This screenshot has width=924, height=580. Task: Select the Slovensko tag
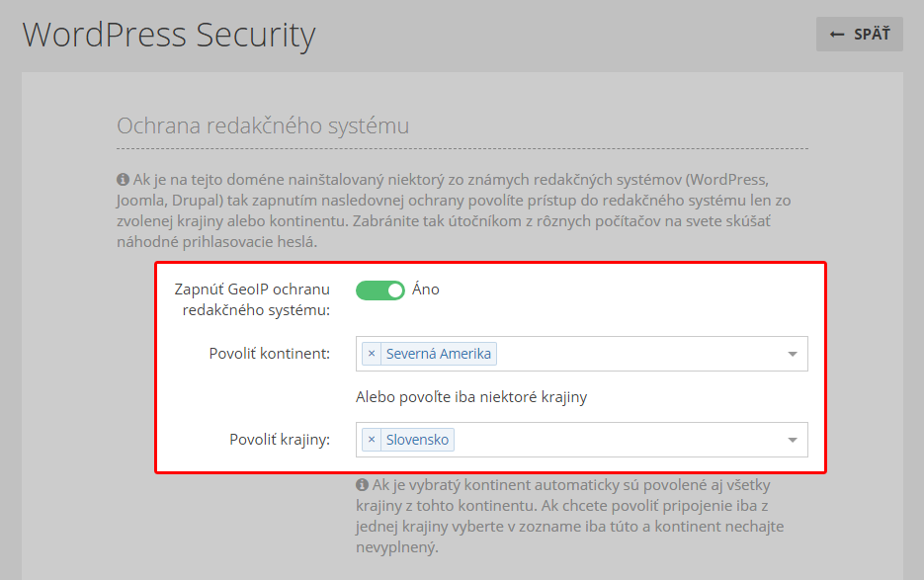point(417,440)
